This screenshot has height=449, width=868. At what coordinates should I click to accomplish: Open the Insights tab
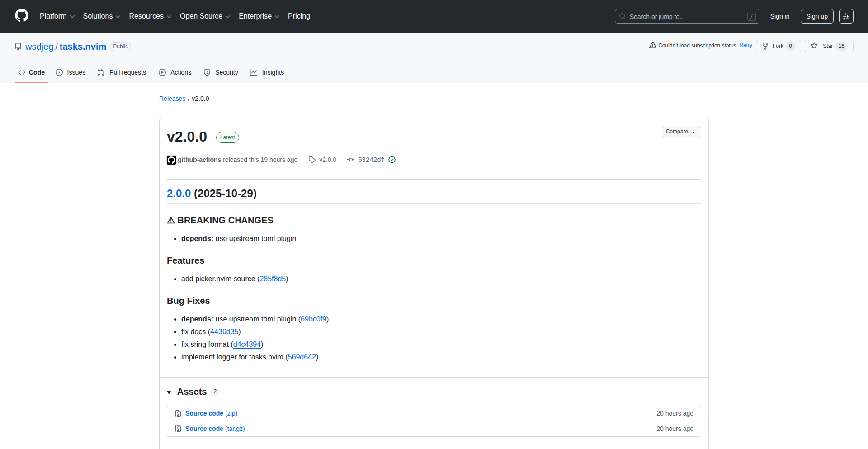[267, 72]
